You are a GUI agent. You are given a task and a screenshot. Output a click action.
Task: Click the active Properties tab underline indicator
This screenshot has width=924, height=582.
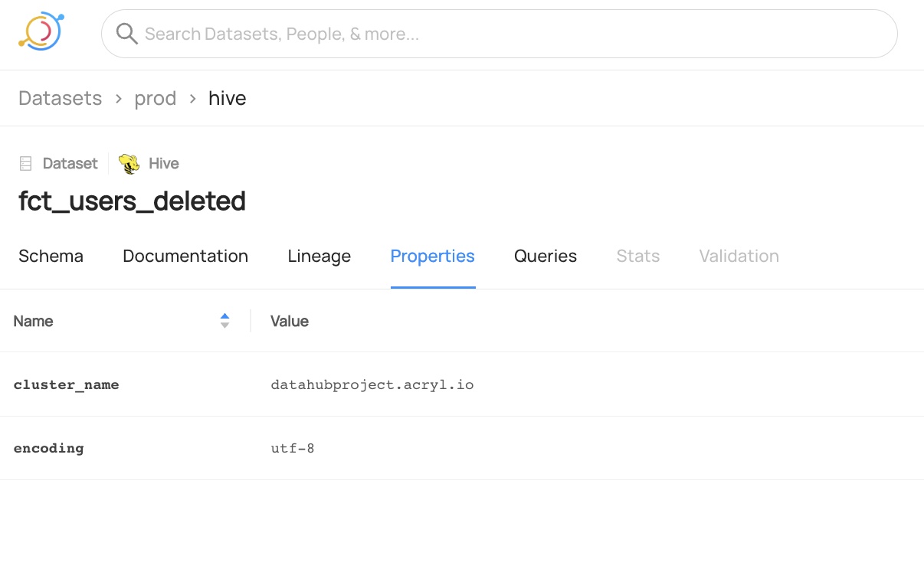(x=433, y=287)
